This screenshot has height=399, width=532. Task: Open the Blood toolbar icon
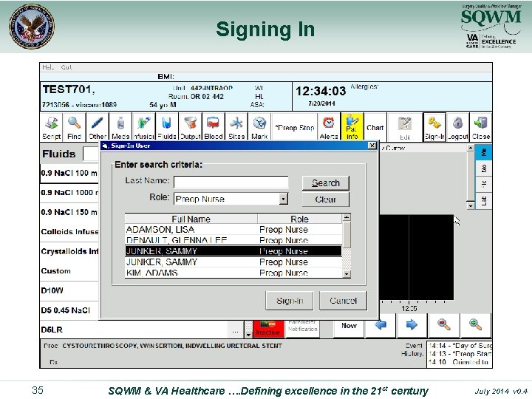click(213, 127)
